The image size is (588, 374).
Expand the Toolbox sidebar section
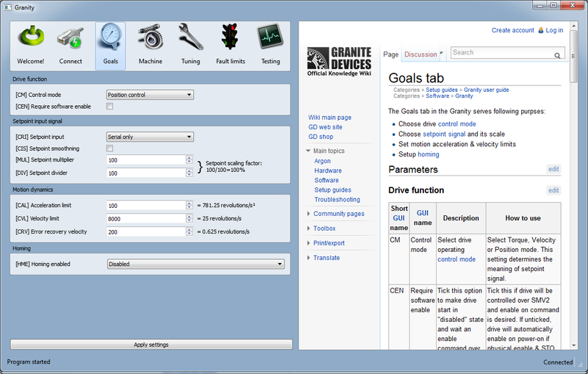click(323, 229)
